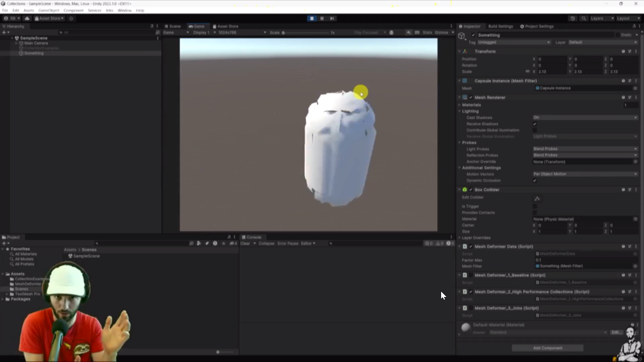Open the Unity Asset Store from the toolbar
644x362 pixels.
coord(49,18)
